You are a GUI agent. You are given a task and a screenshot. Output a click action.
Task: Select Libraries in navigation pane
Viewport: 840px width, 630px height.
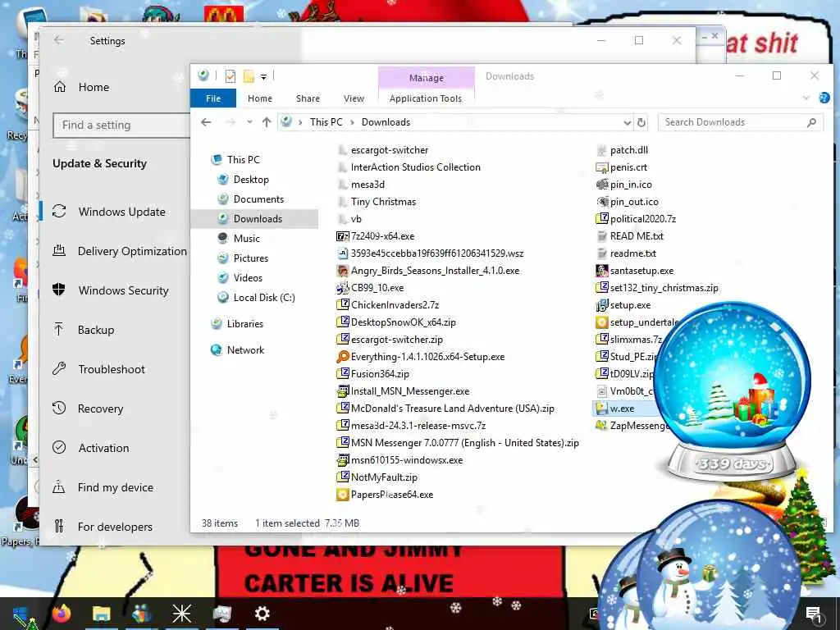(x=244, y=324)
